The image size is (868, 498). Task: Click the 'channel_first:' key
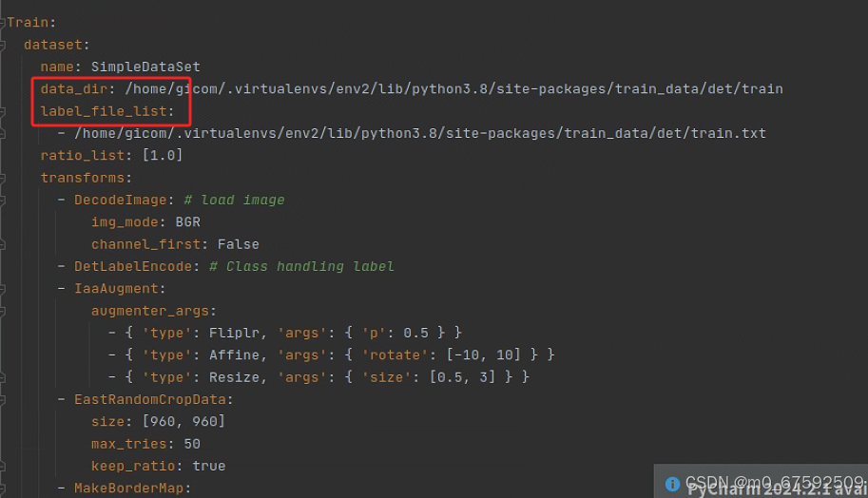149,244
